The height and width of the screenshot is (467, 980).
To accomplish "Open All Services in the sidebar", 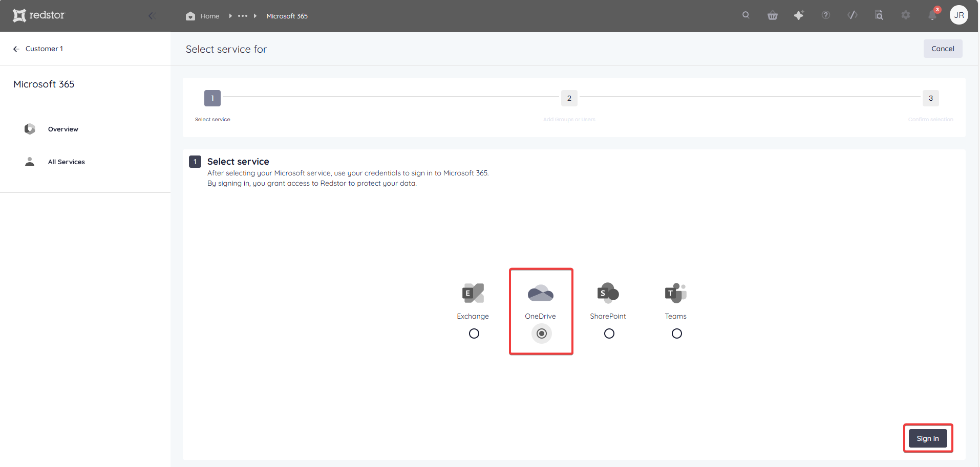I will [67, 162].
